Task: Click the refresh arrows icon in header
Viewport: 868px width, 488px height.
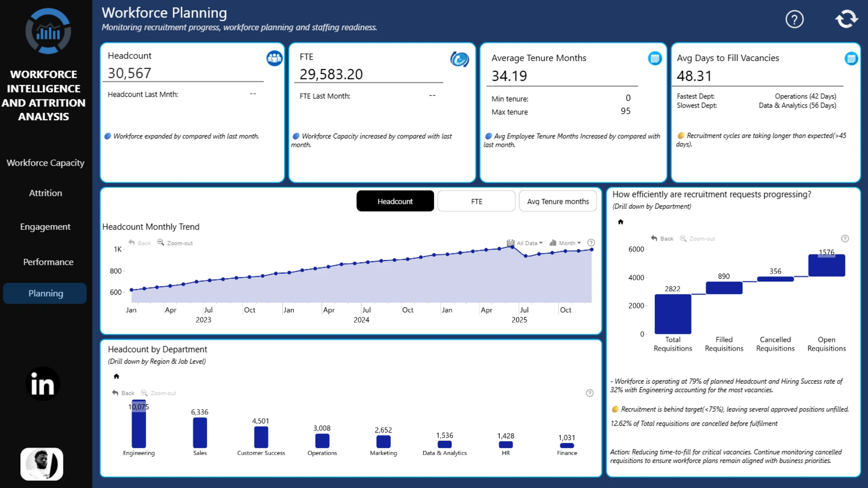Action: [x=846, y=19]
